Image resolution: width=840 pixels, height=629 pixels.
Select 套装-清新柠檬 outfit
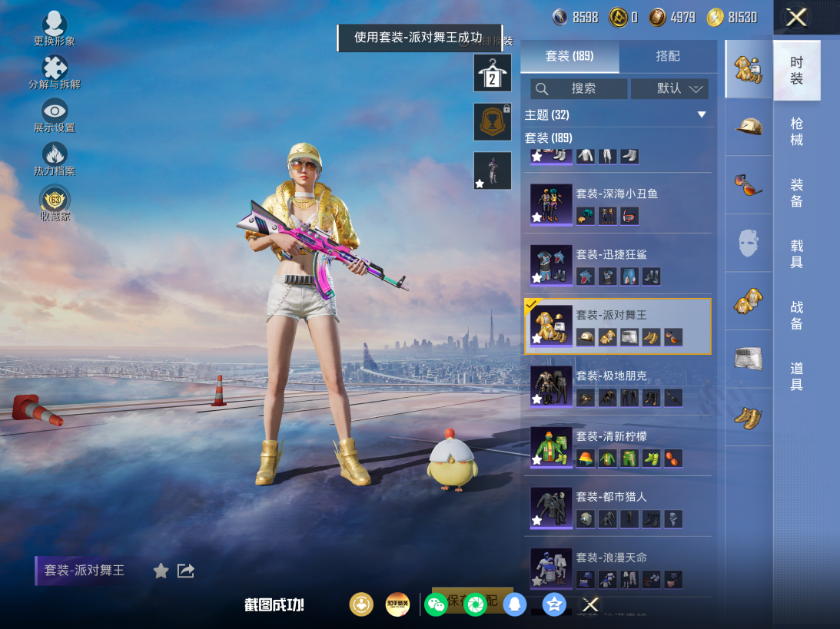618,447
